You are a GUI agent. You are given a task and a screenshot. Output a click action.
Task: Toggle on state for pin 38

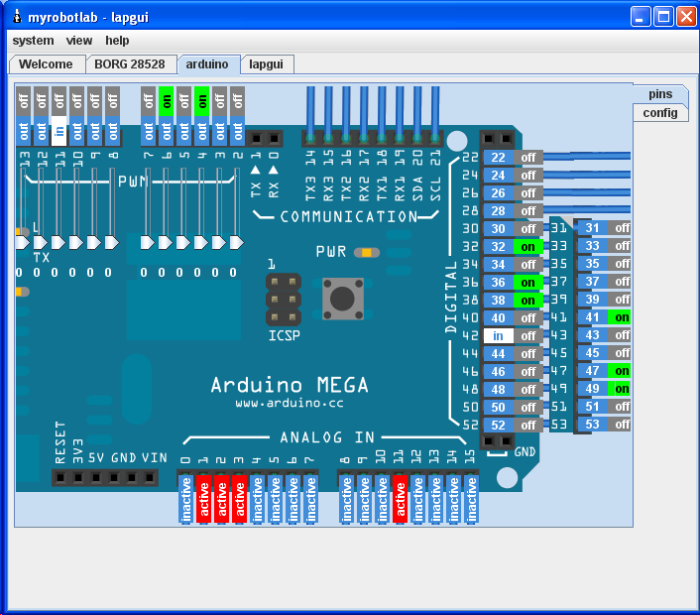click(528, 301)
